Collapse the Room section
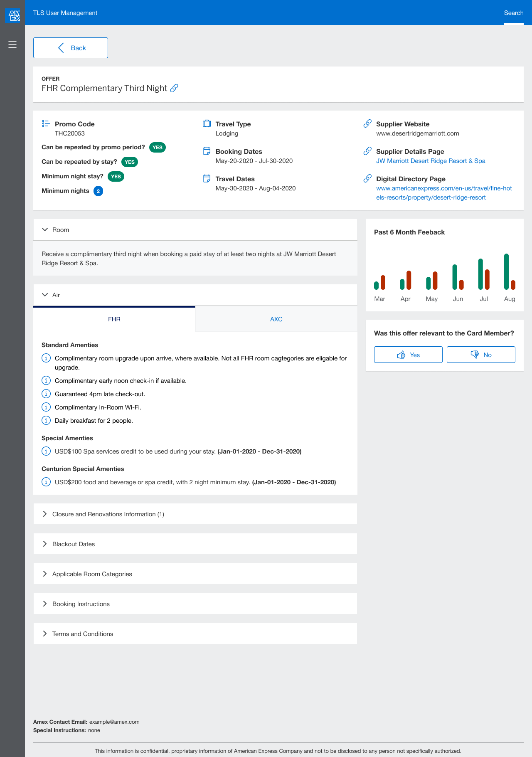The height and width of the screenshot is (757, 532). coord(45,230)
